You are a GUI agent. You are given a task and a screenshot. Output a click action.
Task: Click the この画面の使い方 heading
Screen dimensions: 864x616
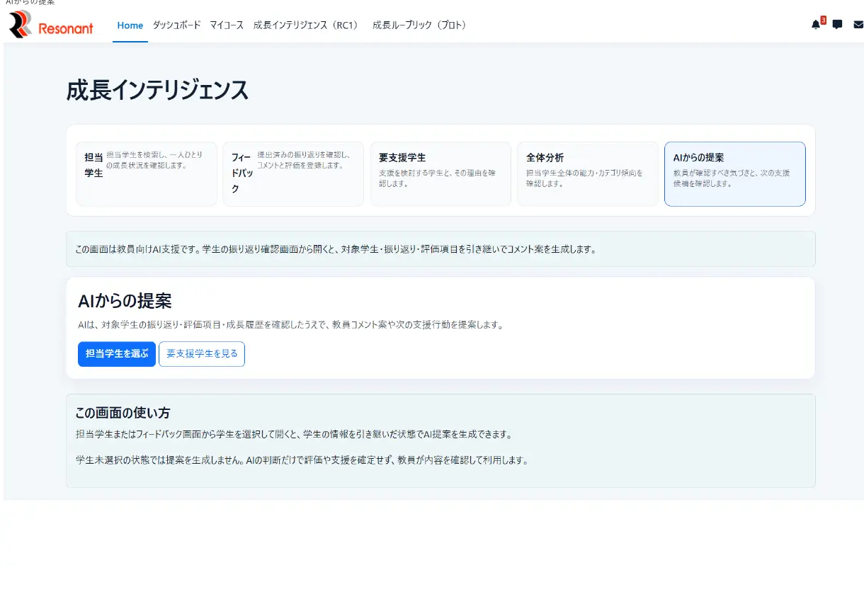tap(123, 413)
